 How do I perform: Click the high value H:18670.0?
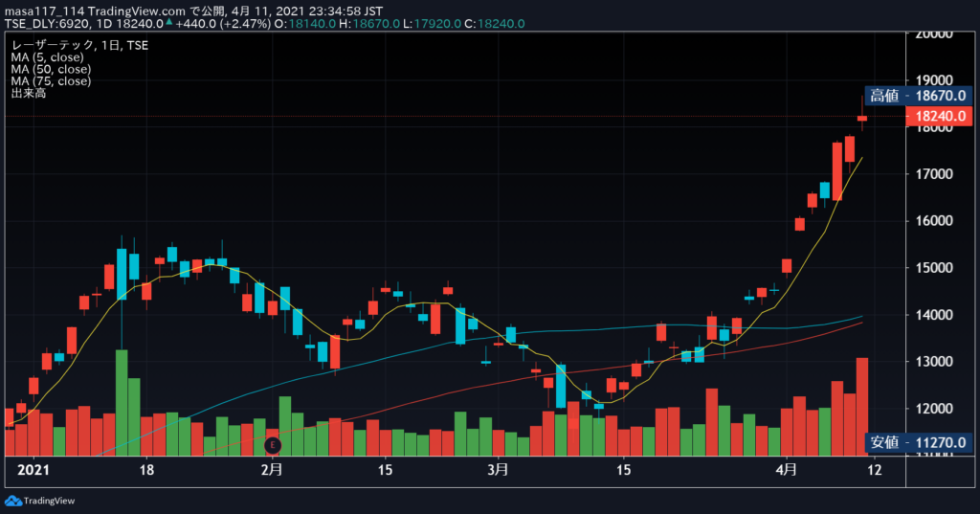[x=369, y=24]
